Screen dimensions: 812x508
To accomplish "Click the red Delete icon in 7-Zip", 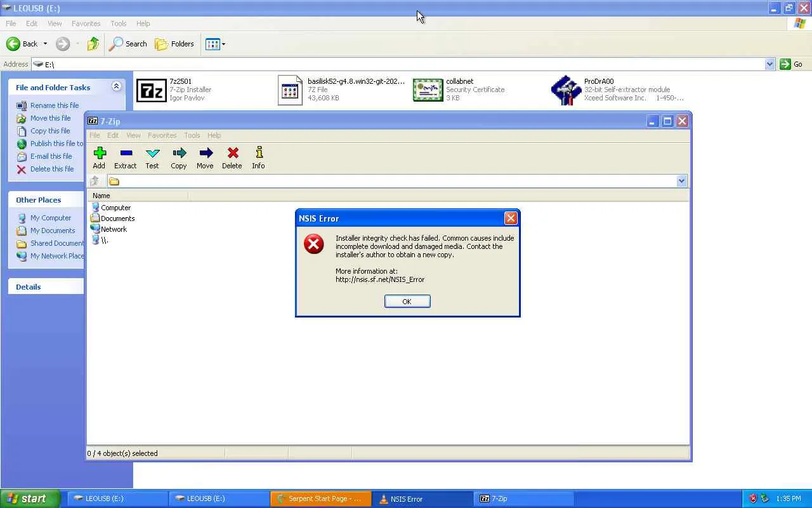I will tap(233, 153).
